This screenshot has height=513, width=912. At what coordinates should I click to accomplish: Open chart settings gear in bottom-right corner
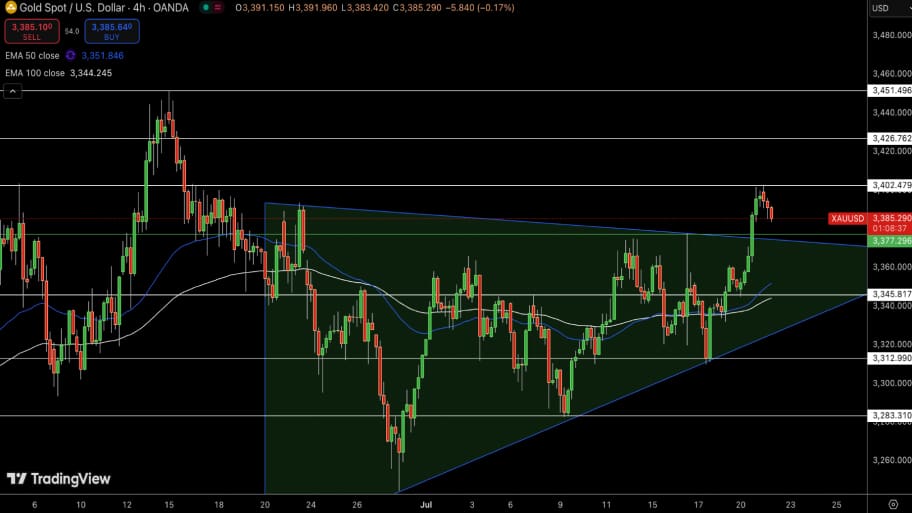pyautogui.click(x=893, y=504)
